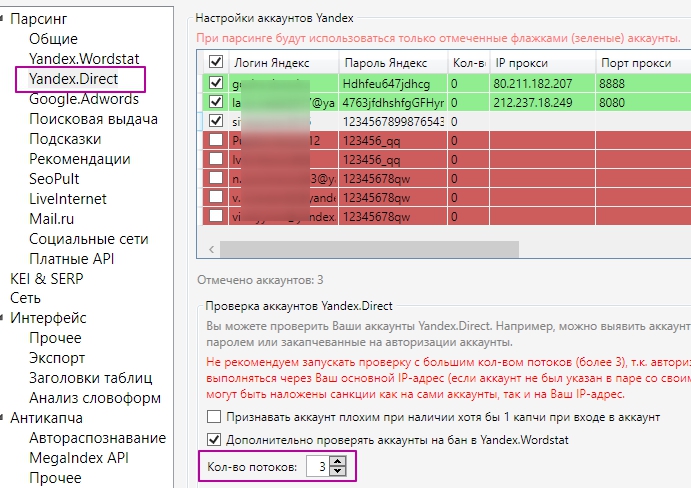Select Google.Adwords in the settings tree
The height and width of the screenshot is (488, 691).
[x=86, y=98]
